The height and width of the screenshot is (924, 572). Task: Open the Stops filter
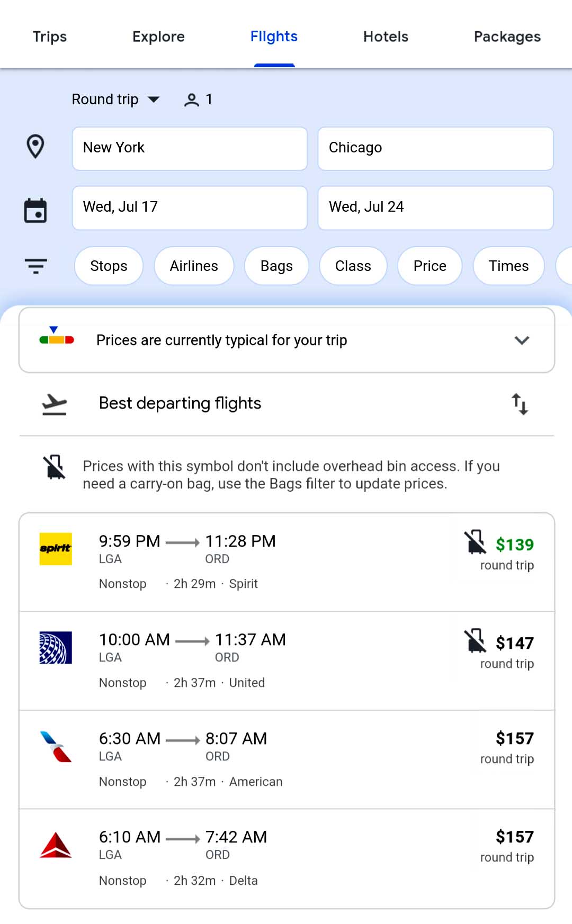[109, 266]
